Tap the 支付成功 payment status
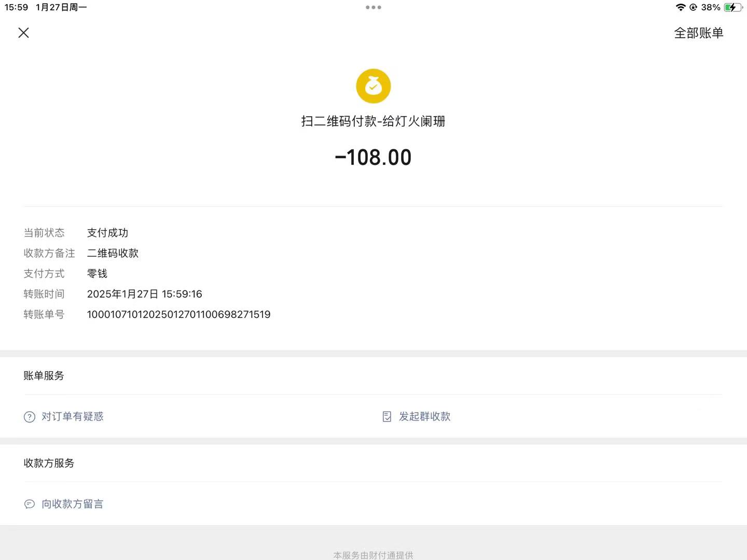747x560 pixels. click(107, 233)
